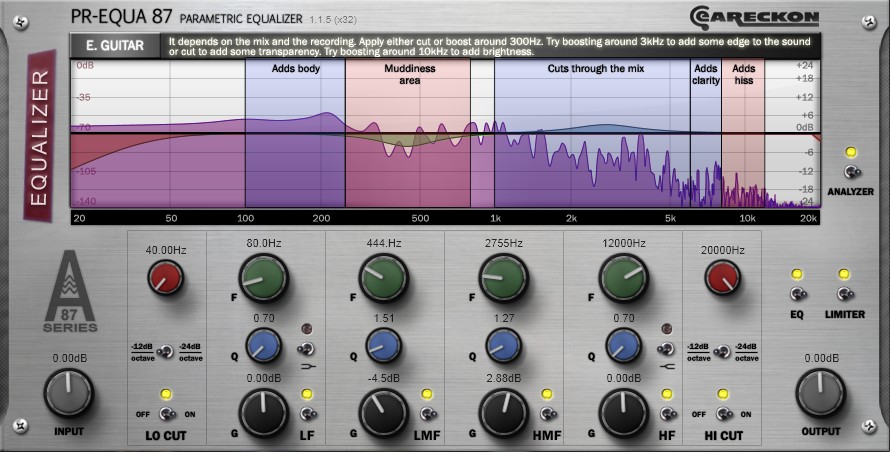Click the A 87 Series logo

[x=70, y=291]
